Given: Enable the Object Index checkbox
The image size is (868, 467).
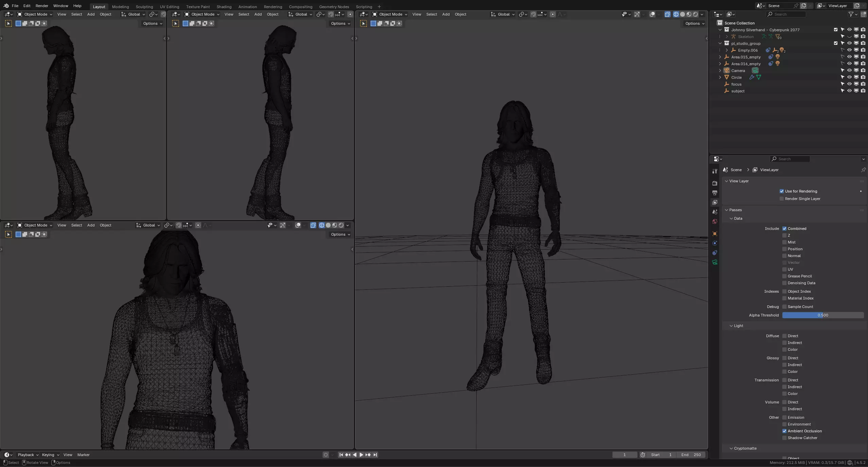Looking at the screenshot, I should click(784, 291).
